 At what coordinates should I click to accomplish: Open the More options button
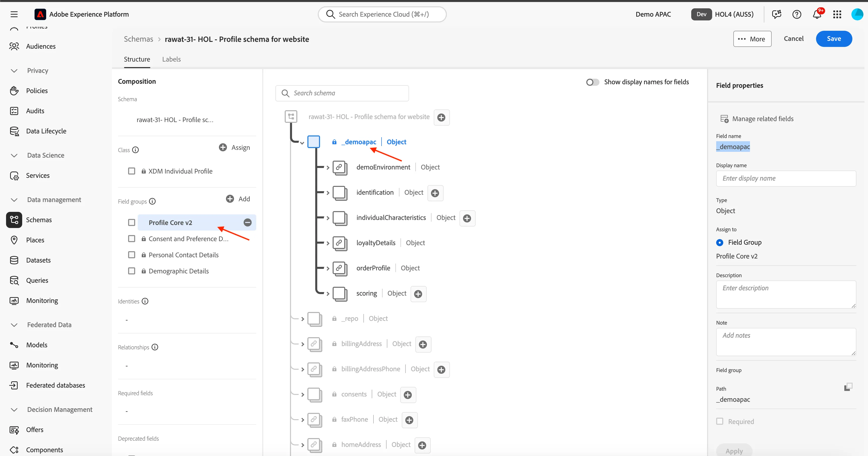pos(752,39)
